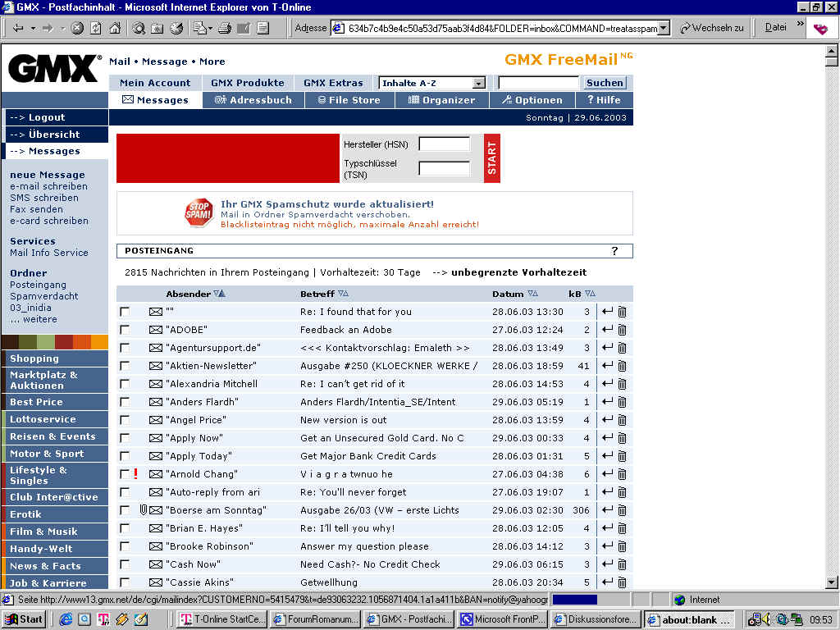Click the attachment paperclip on Boerse am Sonntag
The image size is (840, 630).
pos(143,509)
